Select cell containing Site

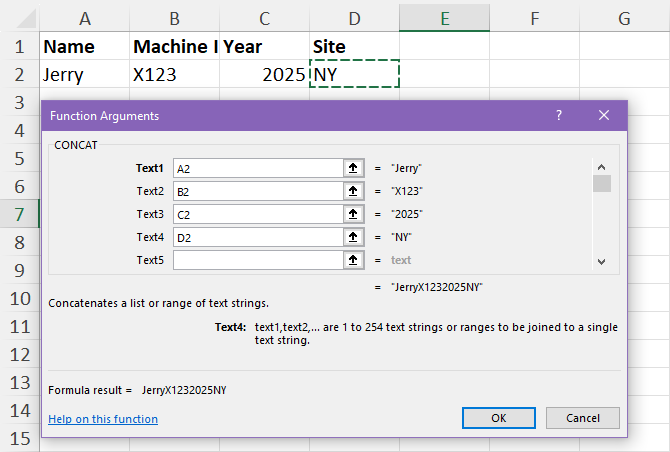(x=354, y=46)
